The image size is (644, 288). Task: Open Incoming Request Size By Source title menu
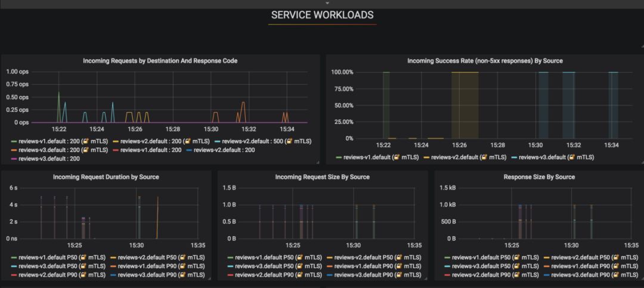click(x=323, y=177)
